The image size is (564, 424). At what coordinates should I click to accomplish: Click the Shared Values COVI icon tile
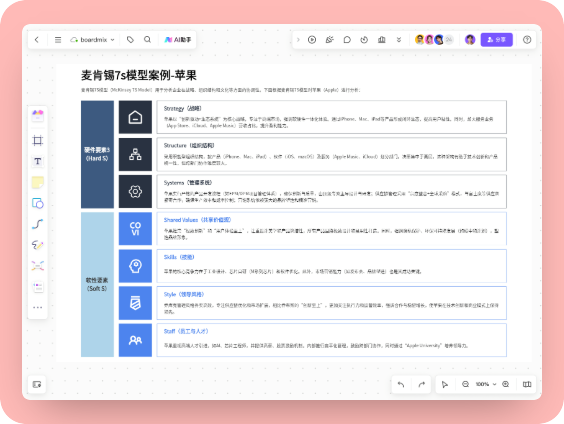(x=135, y=229)
